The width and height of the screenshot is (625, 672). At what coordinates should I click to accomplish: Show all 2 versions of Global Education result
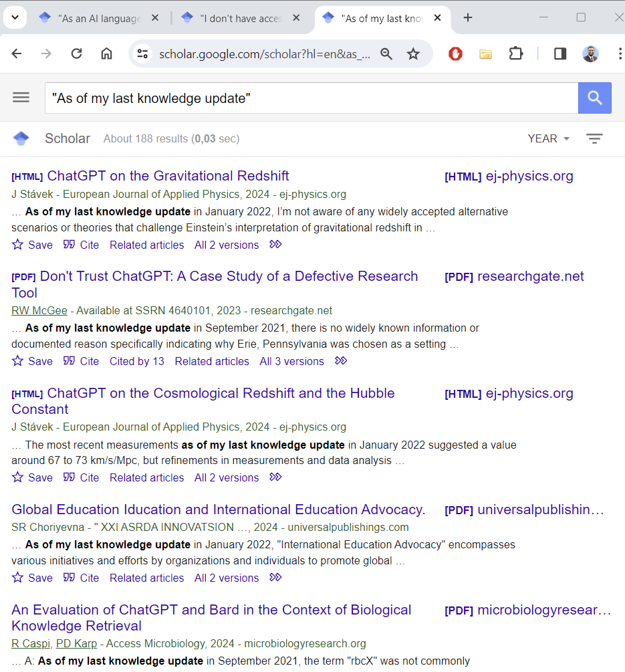(x=227, y=578)
